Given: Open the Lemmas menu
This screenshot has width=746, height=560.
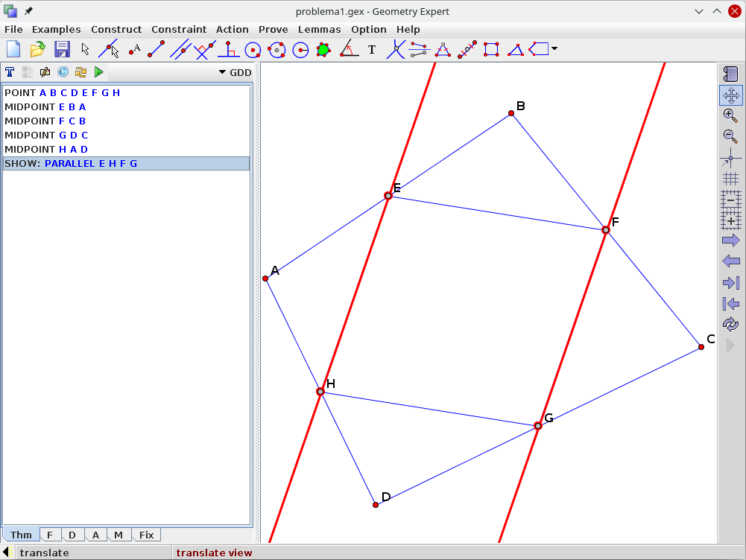Looking at the screenshot, I should (x=319, y=30).
